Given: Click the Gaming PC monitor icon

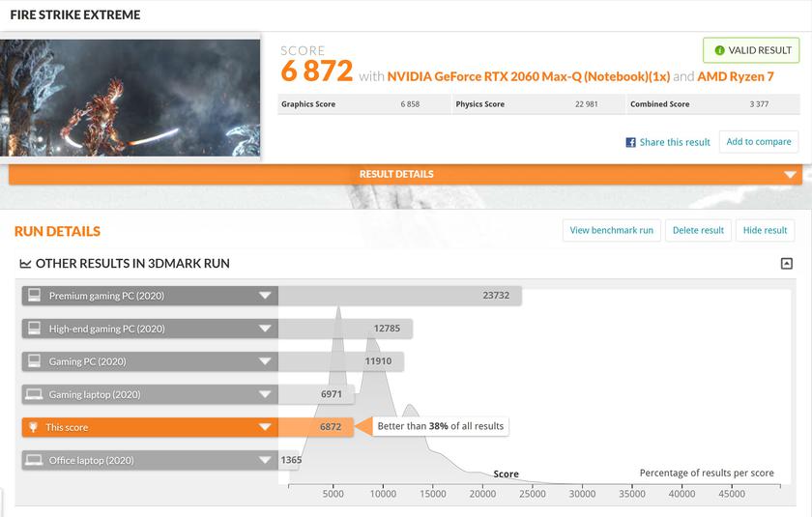Looking at the screenshot, I should click(x=34, y=361).
